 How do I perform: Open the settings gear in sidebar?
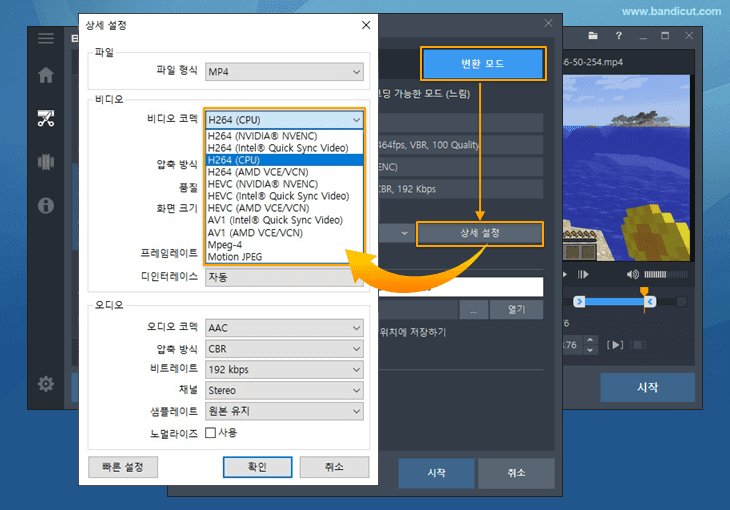tap(46, 384)
